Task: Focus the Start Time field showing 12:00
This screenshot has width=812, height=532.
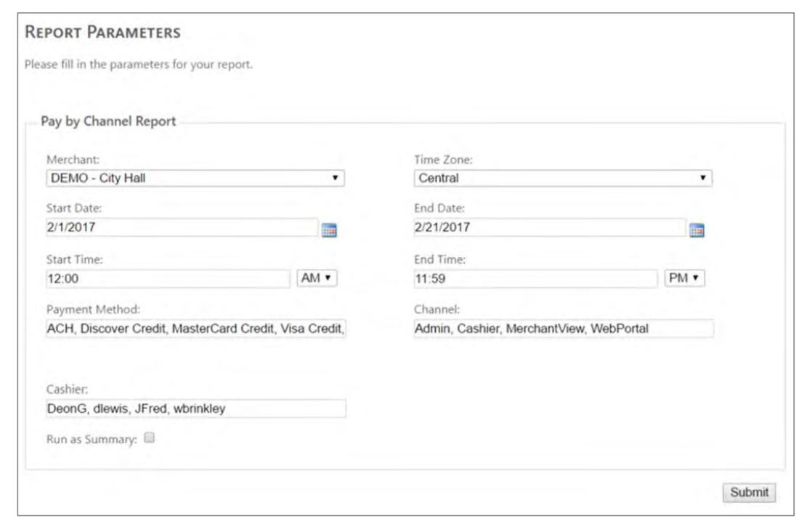Action: [x=168, y=278]
